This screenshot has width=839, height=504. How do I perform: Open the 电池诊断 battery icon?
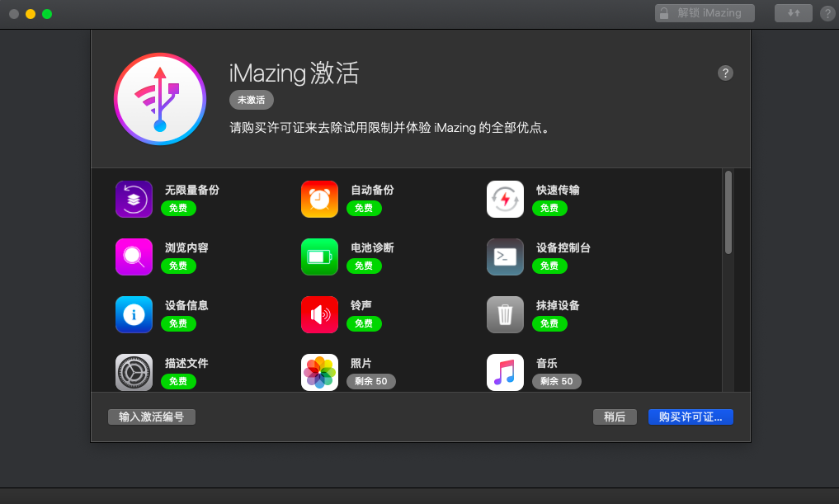(x=319, y=257)
